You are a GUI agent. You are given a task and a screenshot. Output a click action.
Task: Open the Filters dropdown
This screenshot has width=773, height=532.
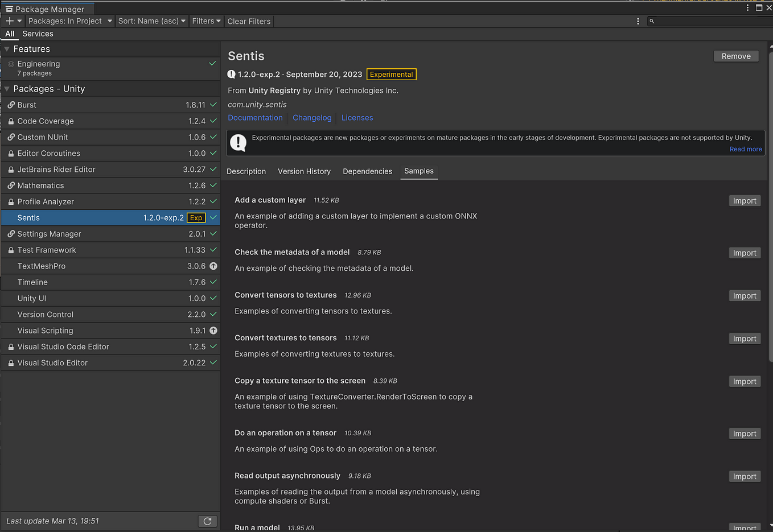206,21
